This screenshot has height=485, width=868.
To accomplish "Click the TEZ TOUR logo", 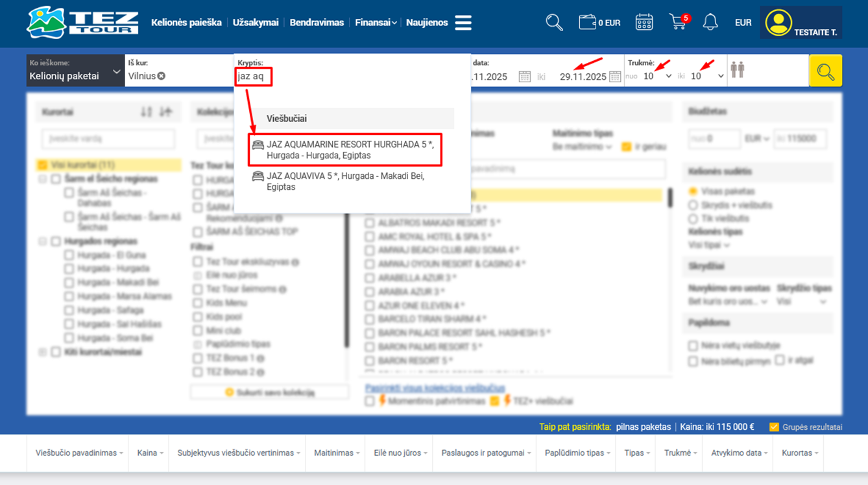I will pyautogui.click(x=82, y=23).
